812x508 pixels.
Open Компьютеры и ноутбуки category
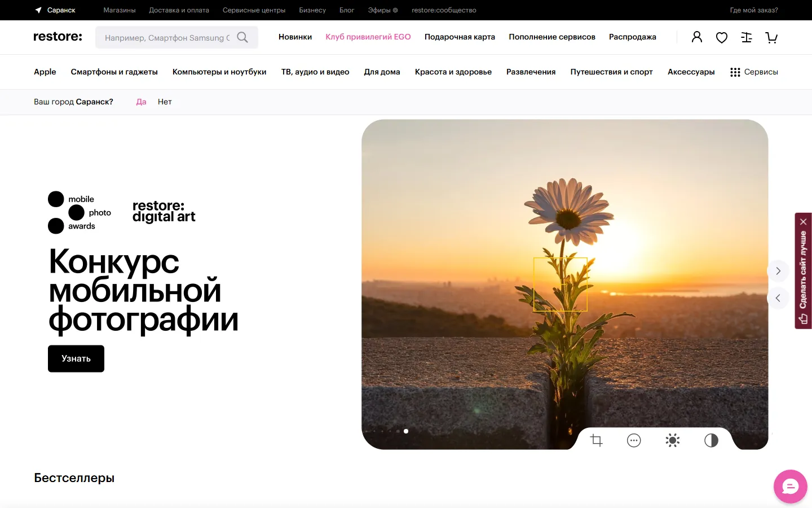click(x=219, y=72)
